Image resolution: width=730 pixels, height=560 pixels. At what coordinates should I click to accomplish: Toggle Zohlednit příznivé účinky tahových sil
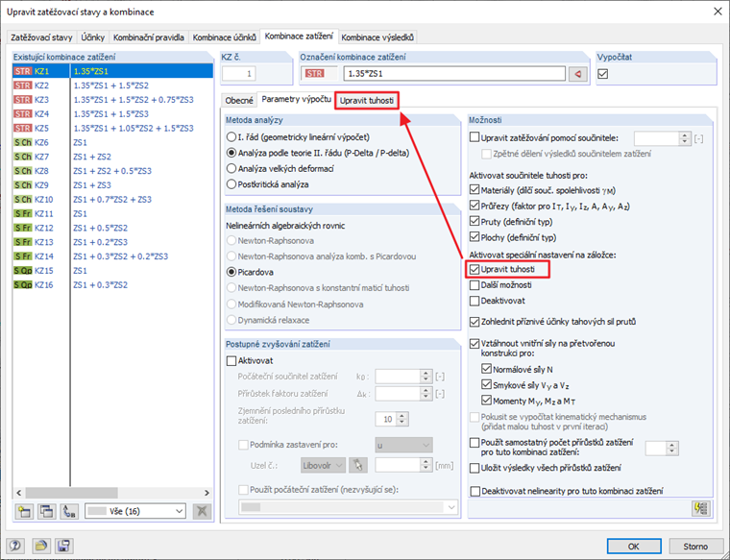[474, 322]
